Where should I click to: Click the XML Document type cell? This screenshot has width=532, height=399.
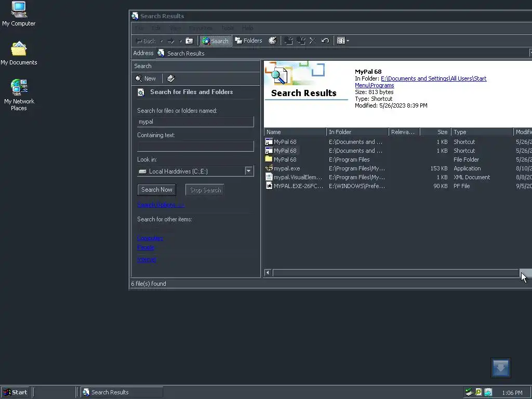[x=472, y=177]
